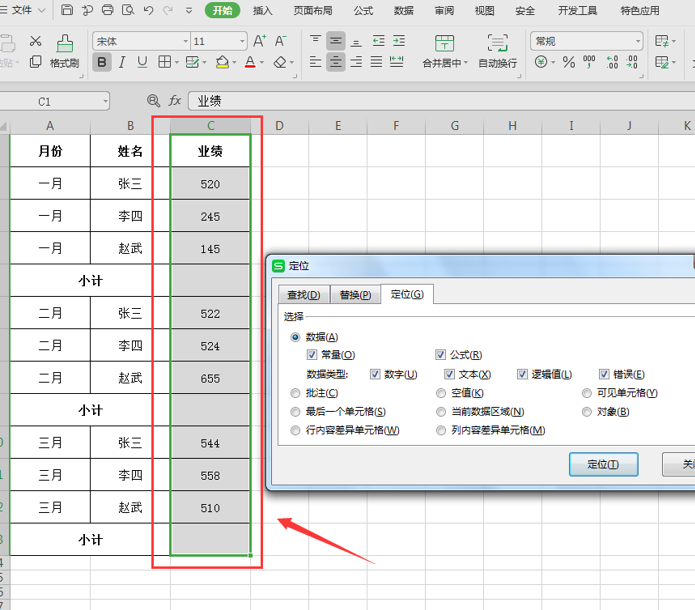Expand the Name Box dropdown arrow
695x610 pixels.
click(105, 102)
